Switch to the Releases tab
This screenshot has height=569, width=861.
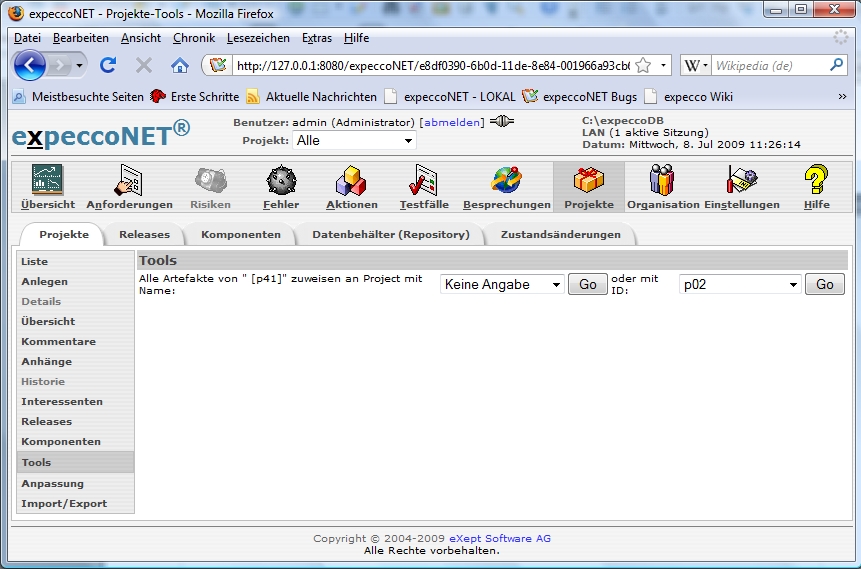[x=144, y=235]
